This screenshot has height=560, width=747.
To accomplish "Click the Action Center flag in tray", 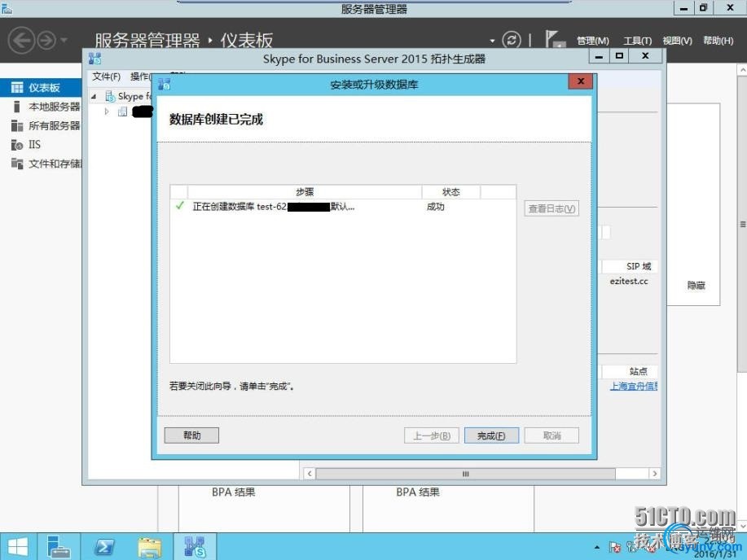I will point(615,548).
